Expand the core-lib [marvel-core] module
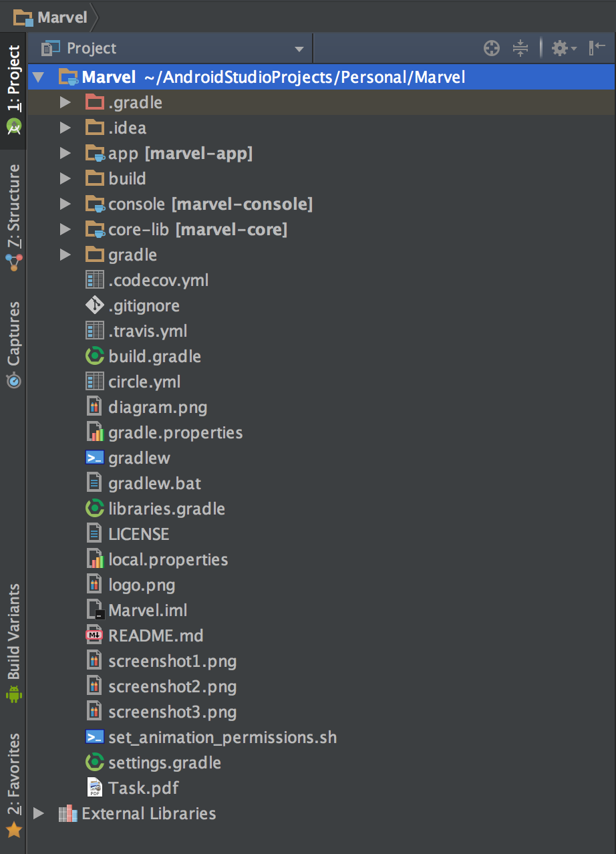Image resolution: width=616 pixels, height=854 pixels. [65, 230]
